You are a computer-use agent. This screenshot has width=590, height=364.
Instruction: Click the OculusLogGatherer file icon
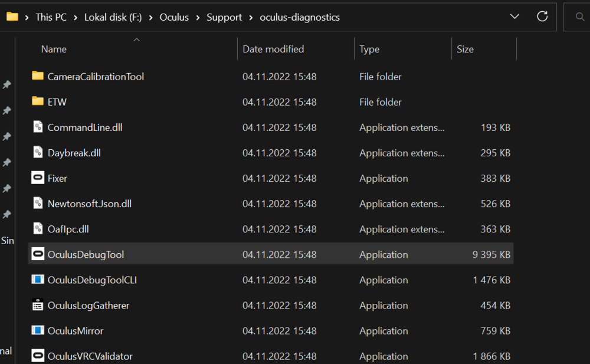[38, 305]
